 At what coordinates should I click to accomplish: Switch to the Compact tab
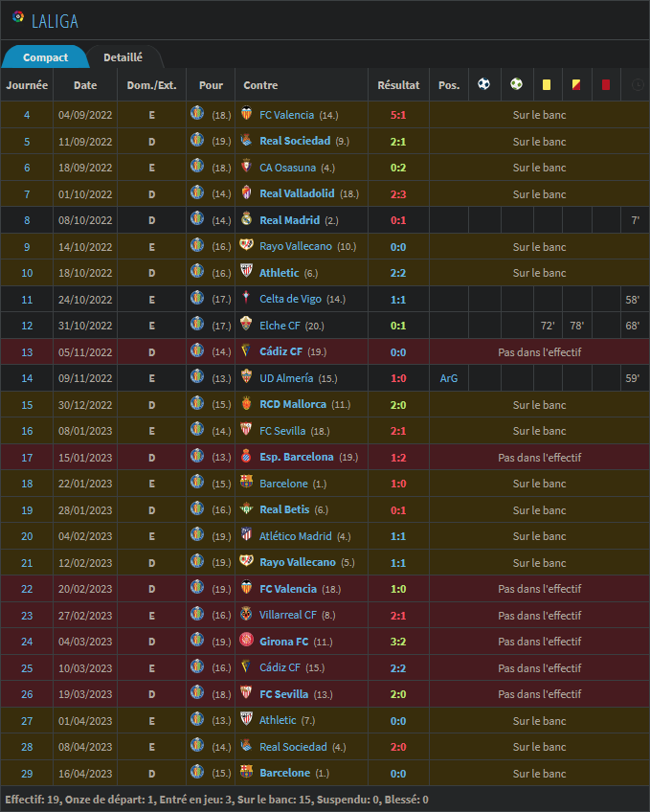click(x=45, y=57)
